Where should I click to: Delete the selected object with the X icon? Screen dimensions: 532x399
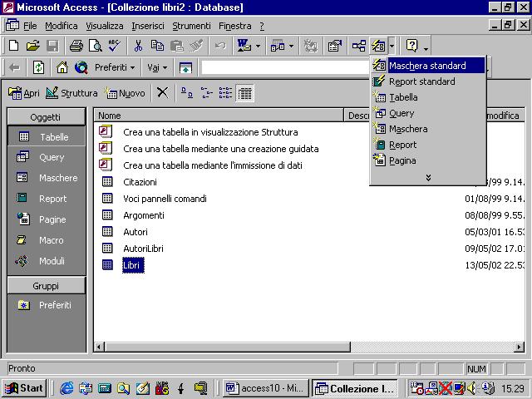(x=163, y=92)
